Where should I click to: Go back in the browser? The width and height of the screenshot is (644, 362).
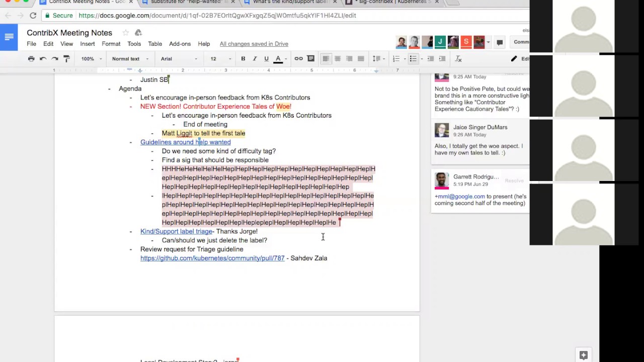pyautogui.click(x=8, y=16)
